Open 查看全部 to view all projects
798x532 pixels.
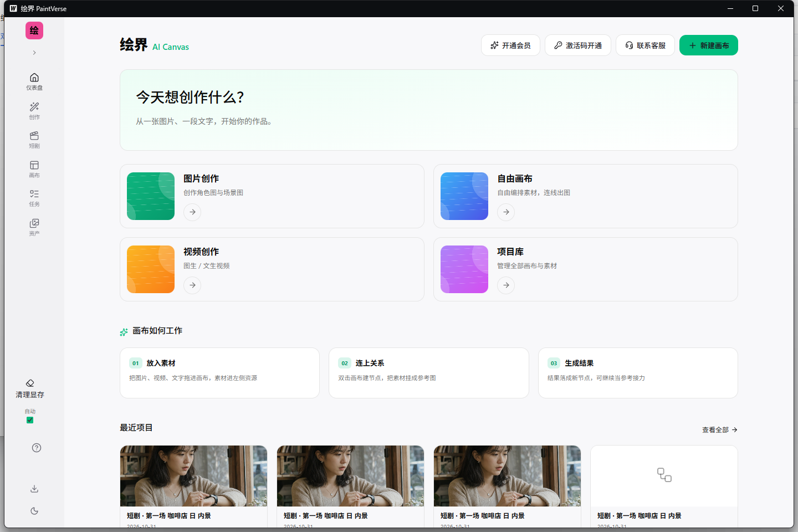click(720, 430)
